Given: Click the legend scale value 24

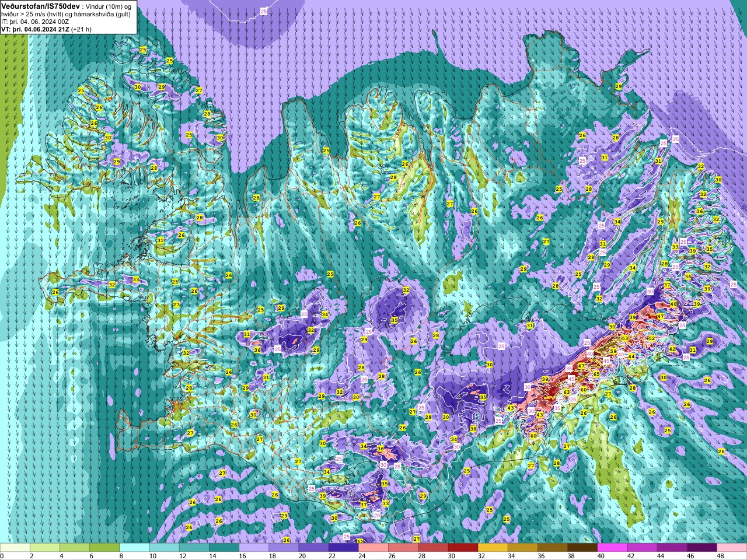Looking at the screenshot, I should (x=362, y=556).
